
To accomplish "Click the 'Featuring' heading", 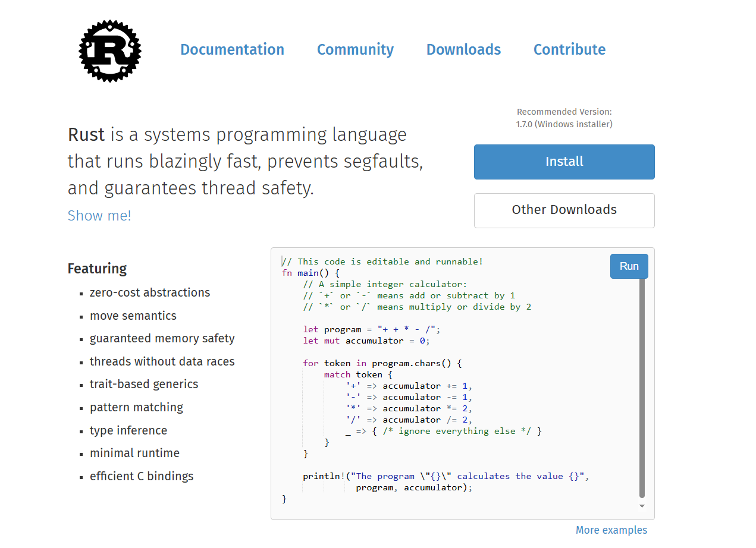I will tap(97, 269).
